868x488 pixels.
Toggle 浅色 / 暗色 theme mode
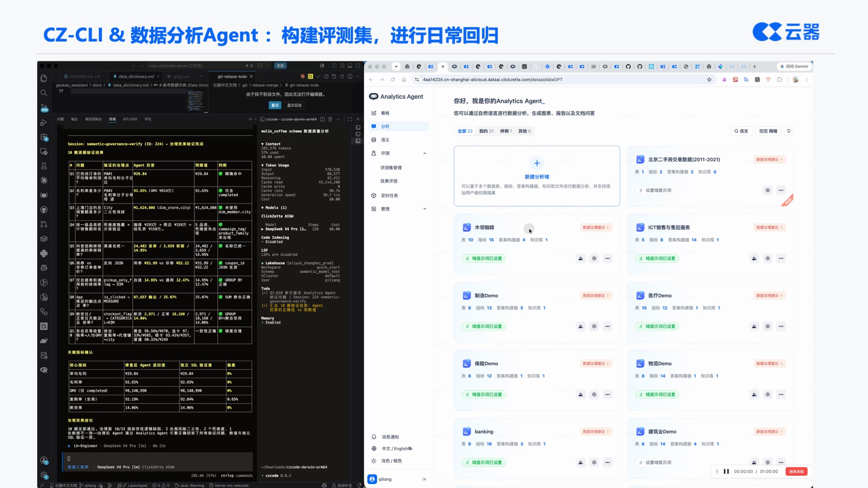coord(386,461)
